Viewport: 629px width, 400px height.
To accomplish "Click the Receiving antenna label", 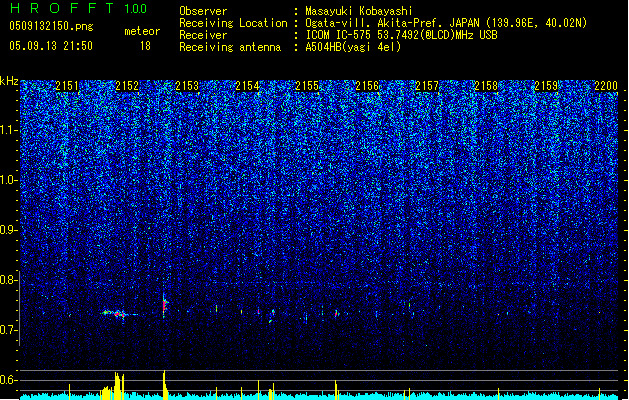I will tap(230, 47).
